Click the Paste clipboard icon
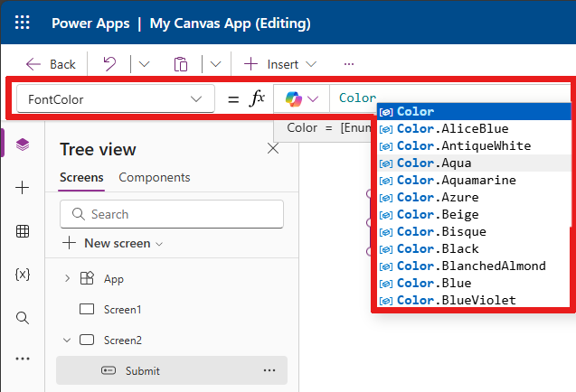The width and height of the screenshot is (576, 392). (181, 64)
